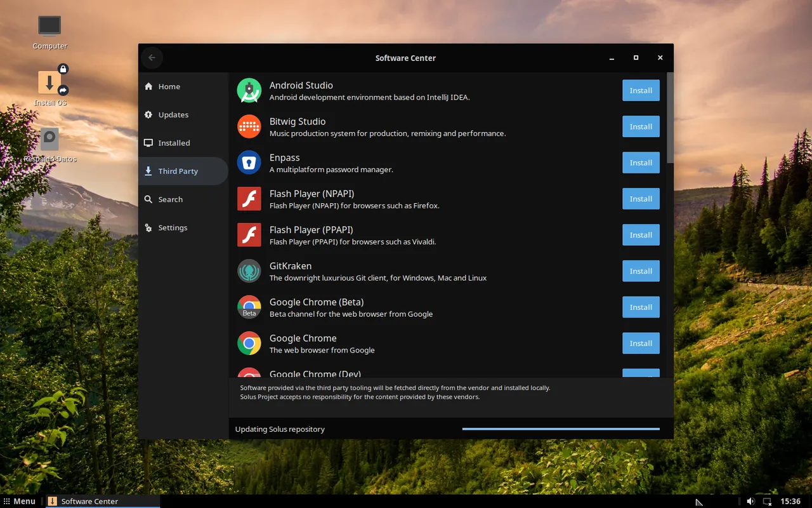
Task: Install GitKraken
Action: click(x=641, y=271)
